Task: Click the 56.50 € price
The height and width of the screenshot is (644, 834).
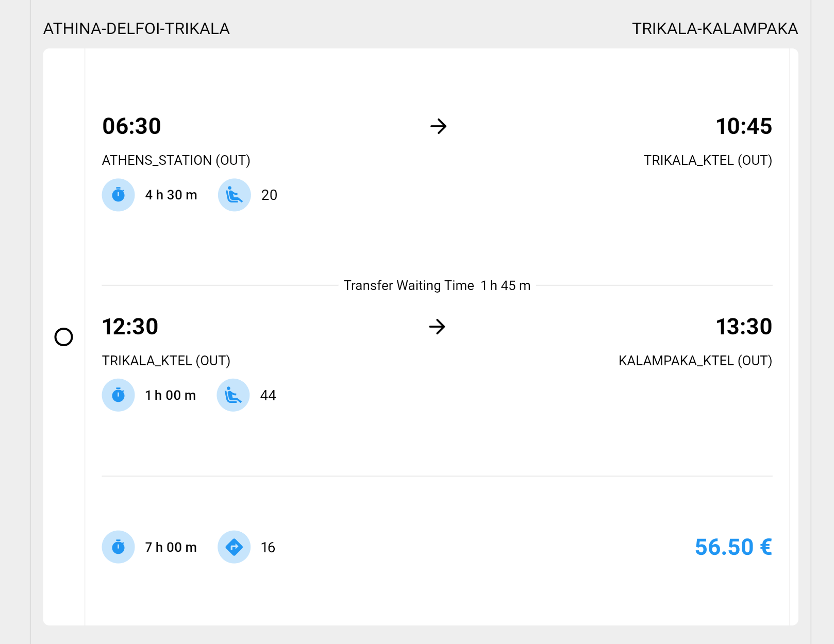Action: [x=733, y=547]
